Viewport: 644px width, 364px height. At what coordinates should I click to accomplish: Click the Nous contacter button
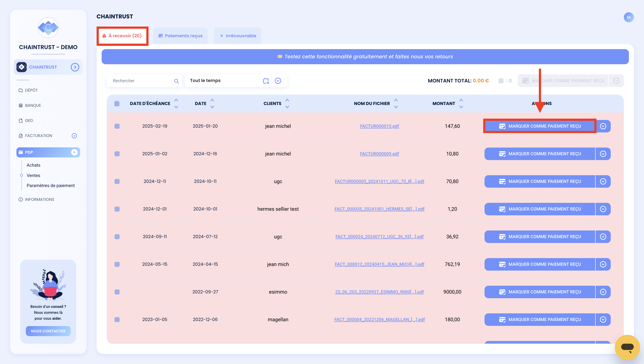[x=48, y=331]
